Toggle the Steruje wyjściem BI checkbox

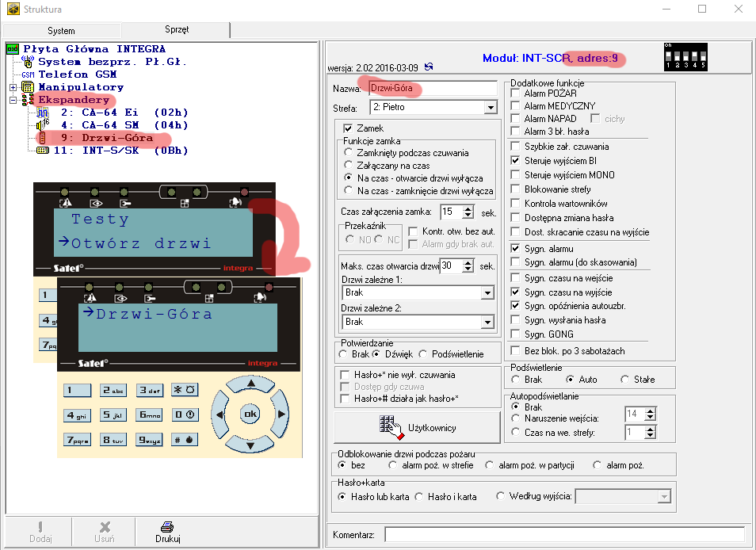point(515,161)
